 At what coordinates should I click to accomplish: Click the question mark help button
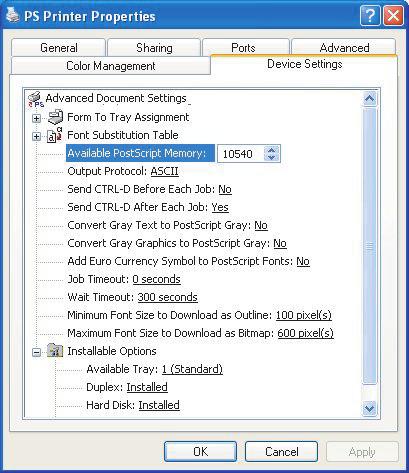[x=370, y=16]
